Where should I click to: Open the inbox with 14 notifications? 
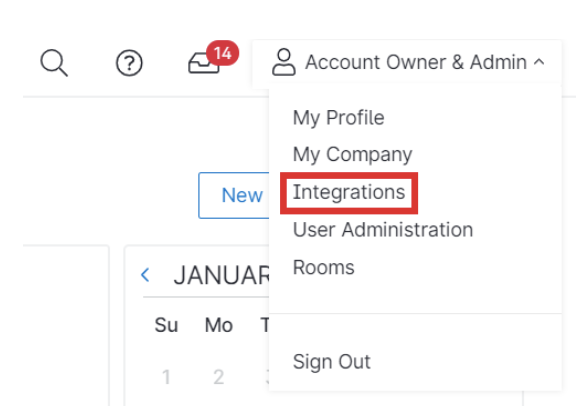[x=212, y=58]
